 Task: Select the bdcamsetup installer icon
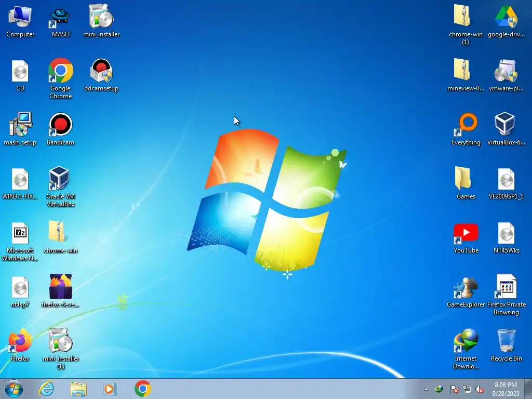point(101,76)
